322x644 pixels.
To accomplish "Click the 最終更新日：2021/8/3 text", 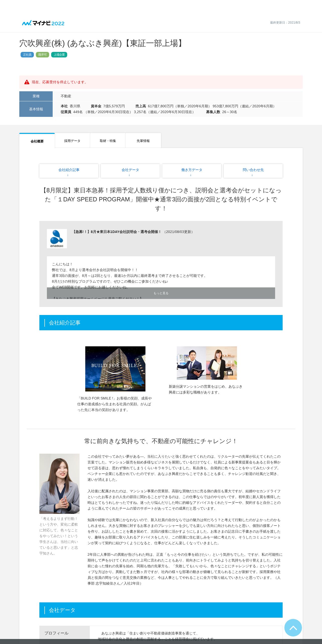I will tap(285, 23).
